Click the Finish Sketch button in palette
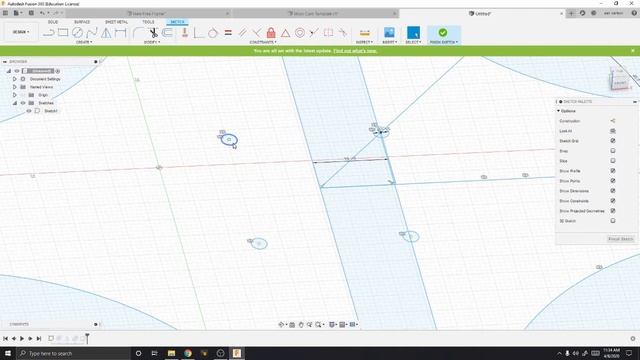The image size is (640, 360). pyautogui.click(x=620, y=239)
